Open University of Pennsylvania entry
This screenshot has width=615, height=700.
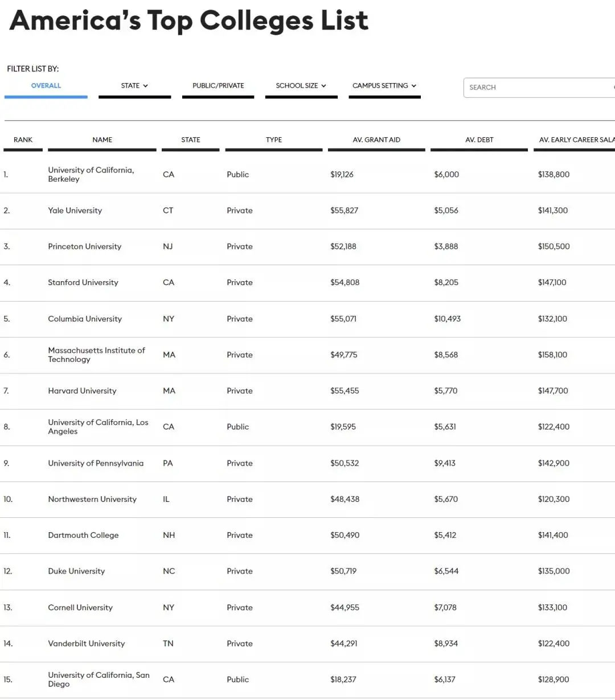click(96, 463)
